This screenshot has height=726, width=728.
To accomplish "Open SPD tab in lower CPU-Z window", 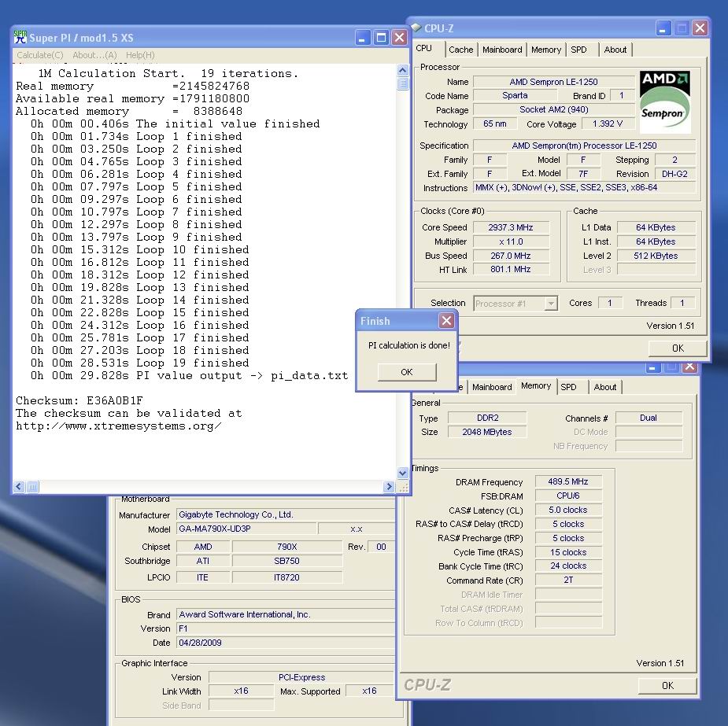I will [x=568, y=387].
